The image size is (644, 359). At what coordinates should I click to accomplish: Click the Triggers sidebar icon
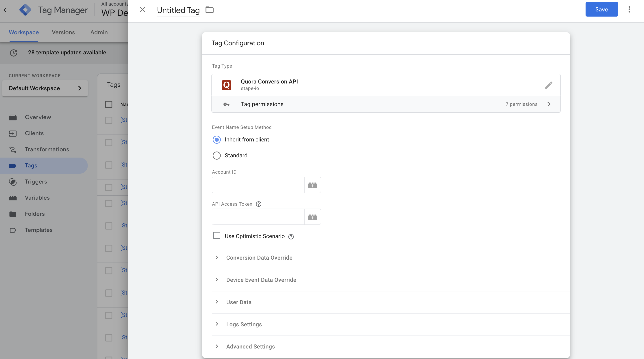13,182
